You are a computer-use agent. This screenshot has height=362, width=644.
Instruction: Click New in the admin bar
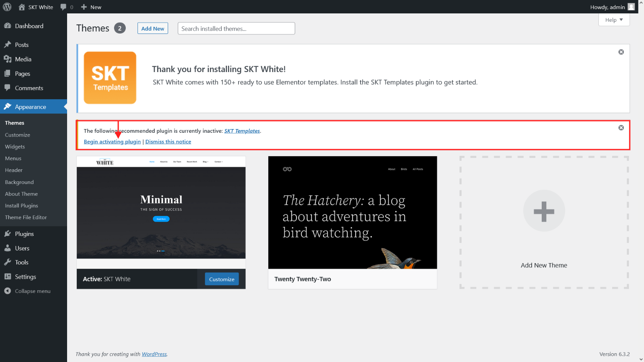point(96,7)
